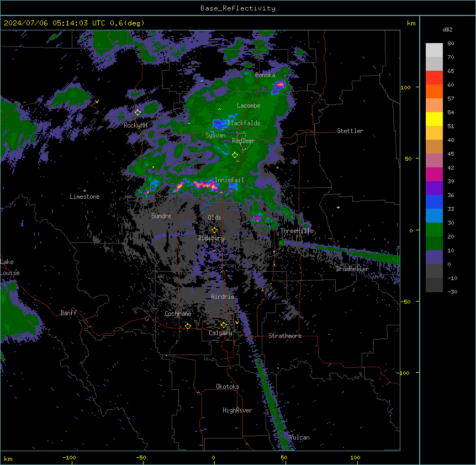Click the dBZ legend heading
Viewport: 476px width, 465px height.
point(447,29)
